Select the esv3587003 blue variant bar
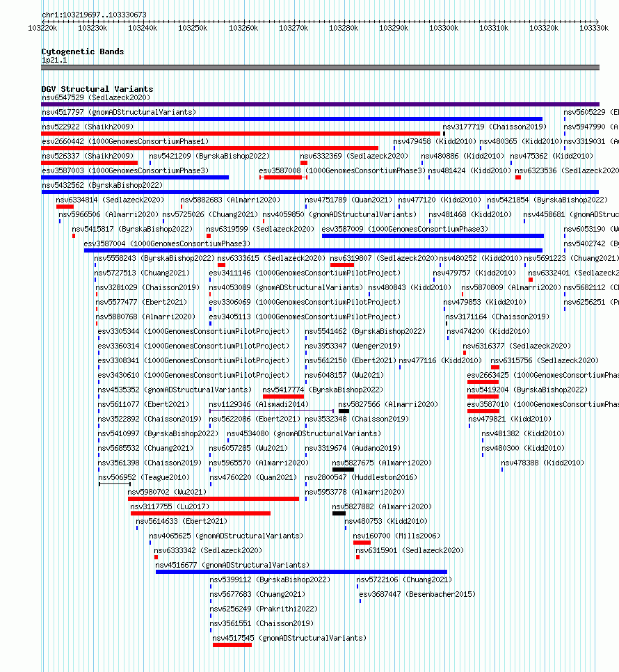 click(135, 177)
